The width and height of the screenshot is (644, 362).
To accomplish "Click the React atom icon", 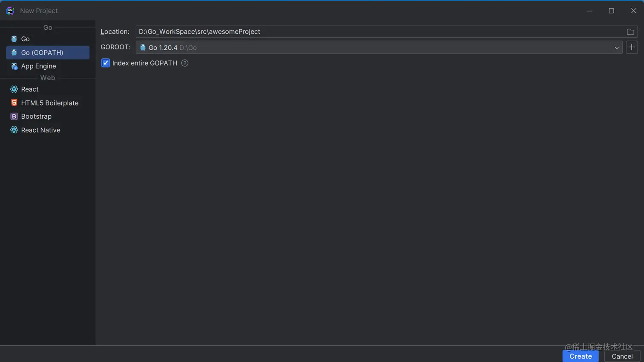I will (14, 89).
